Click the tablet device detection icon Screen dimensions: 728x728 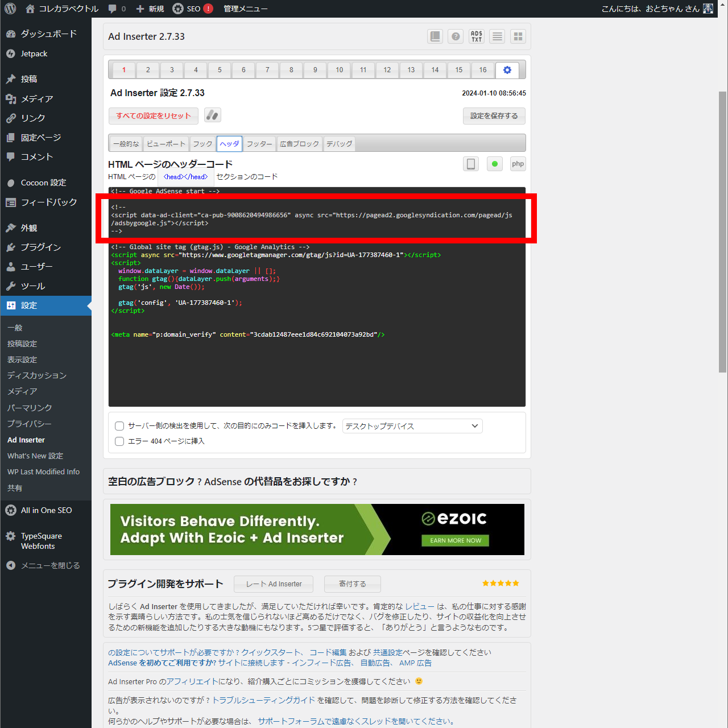pyautogui.click(x=471, y=164)
